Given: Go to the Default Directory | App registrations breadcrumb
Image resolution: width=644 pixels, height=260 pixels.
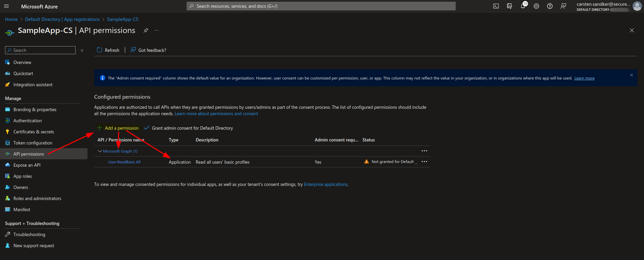Looking at the screenshot, I should pyautogui.click(x=62, y=19).
